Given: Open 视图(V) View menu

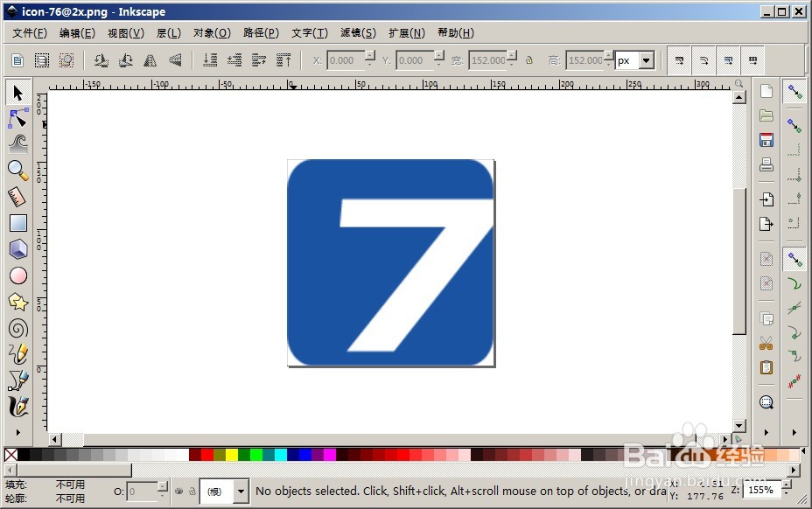Looking at the screenshot, I should pos(126,33).
